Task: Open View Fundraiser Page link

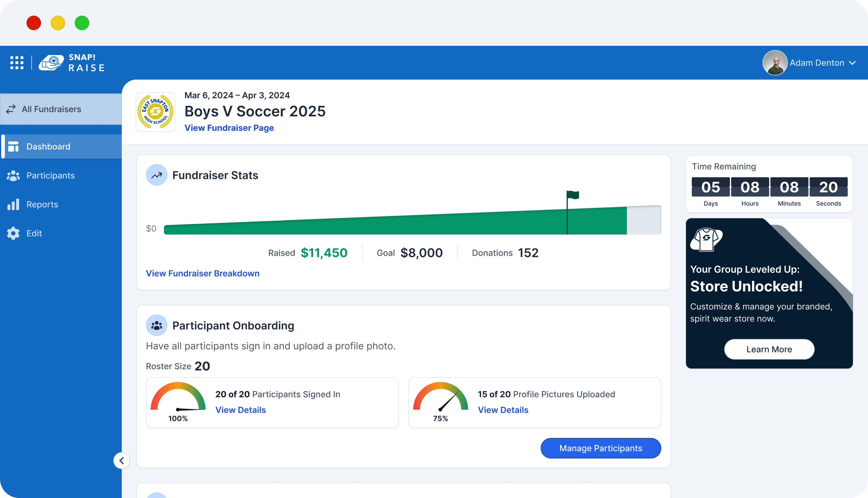Action: [229, 128]
